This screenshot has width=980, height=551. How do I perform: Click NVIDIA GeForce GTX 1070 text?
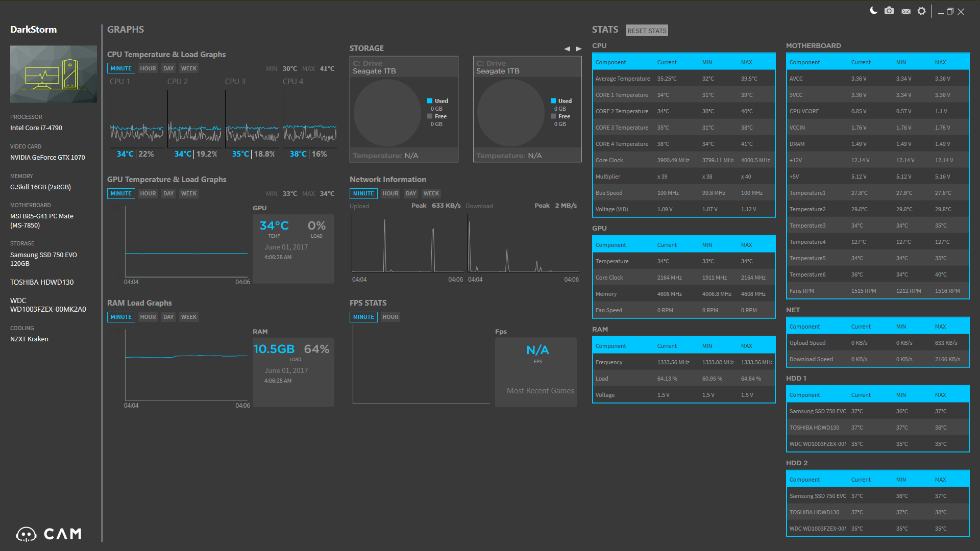[x=47, y=158]
